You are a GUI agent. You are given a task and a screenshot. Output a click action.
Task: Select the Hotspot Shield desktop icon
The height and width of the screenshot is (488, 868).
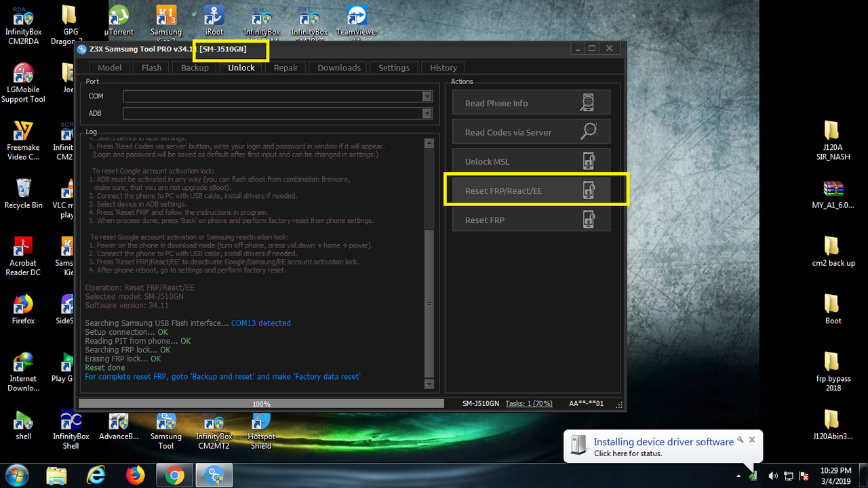point(261,430)
